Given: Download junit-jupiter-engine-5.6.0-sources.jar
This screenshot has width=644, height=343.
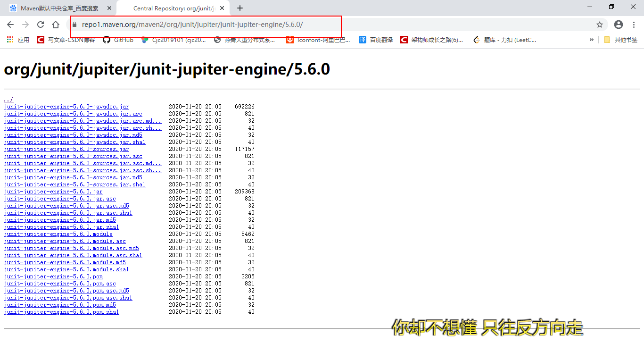Looking at the screenshot, I should point(66,149).
